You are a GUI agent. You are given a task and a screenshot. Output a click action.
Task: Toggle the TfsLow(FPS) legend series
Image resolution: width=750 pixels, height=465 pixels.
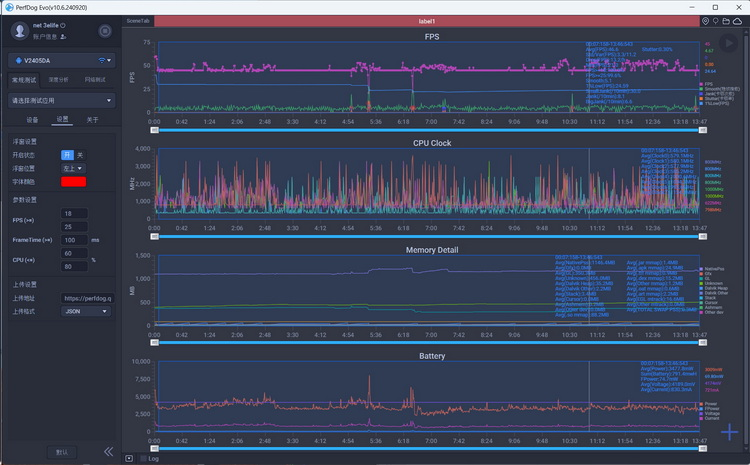tap(714, 103)
